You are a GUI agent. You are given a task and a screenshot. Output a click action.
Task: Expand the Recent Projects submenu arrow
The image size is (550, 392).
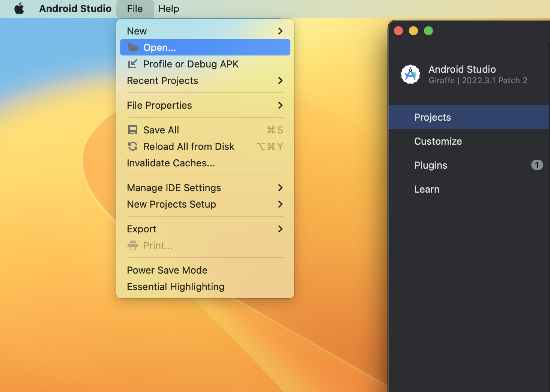click(280, 81)
